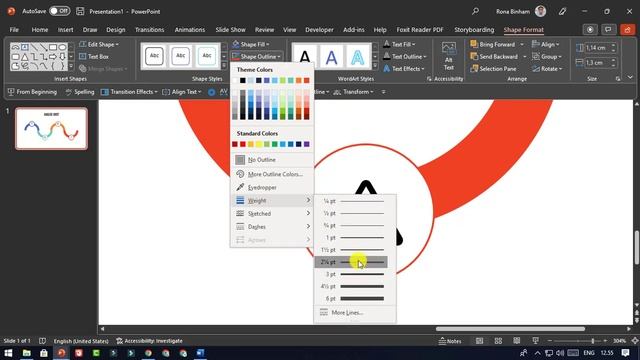
Task: Click the shape height input field
Action: (x=597, y=48)
